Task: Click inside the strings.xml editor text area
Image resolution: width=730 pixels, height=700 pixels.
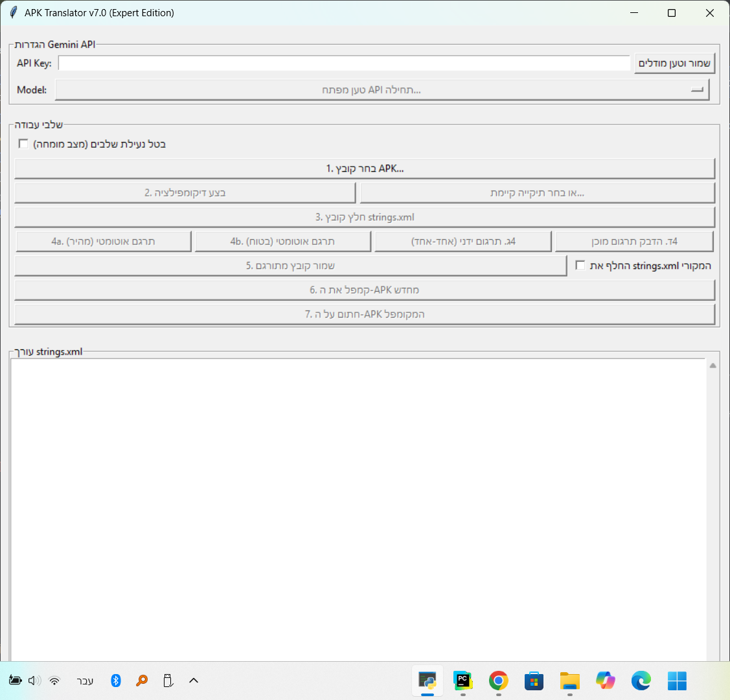Action: 358,509
